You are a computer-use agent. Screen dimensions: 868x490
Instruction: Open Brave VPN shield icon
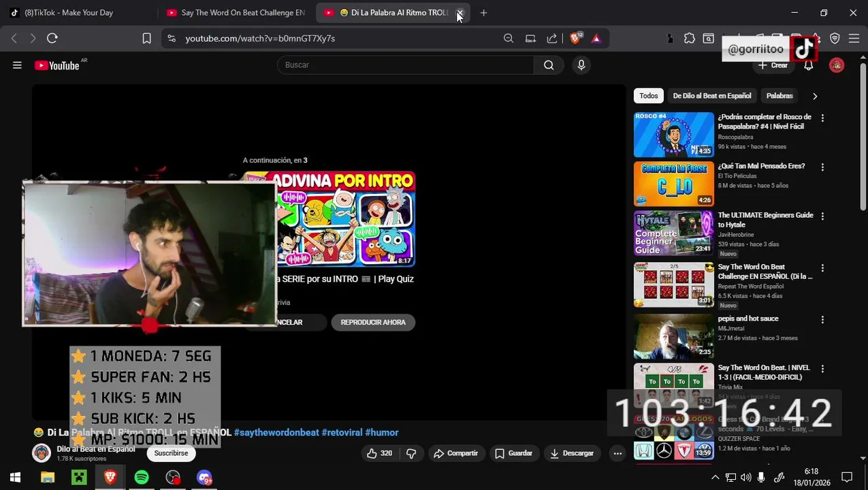(835, 39)
